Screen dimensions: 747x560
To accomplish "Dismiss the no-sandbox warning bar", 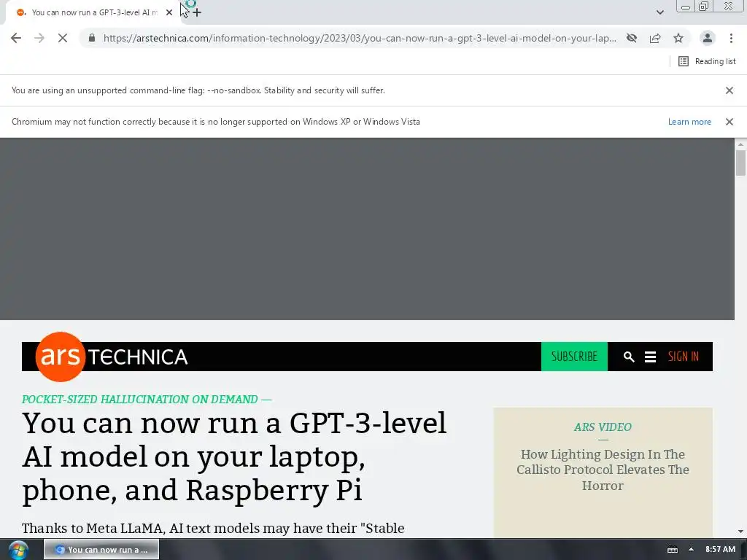I will click(x=729, y=90).
